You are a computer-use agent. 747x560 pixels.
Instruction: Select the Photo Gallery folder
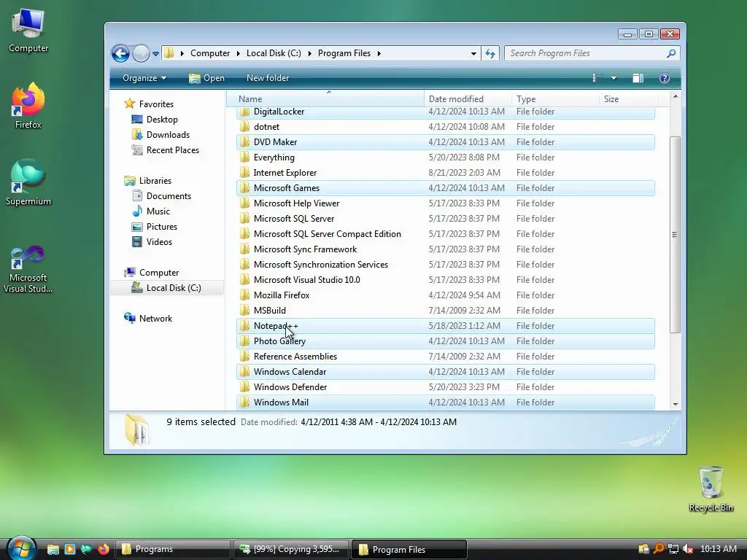[x=446, y=341]
